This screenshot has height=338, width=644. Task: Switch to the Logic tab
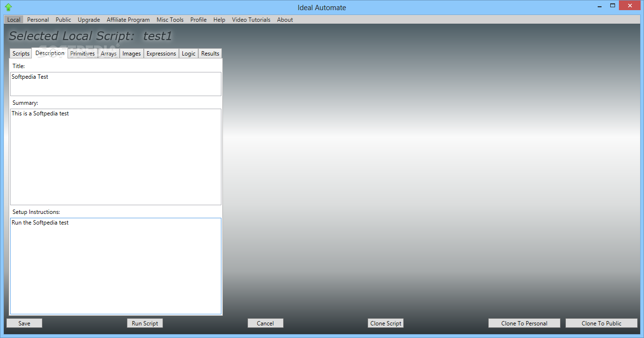point(189,54)
